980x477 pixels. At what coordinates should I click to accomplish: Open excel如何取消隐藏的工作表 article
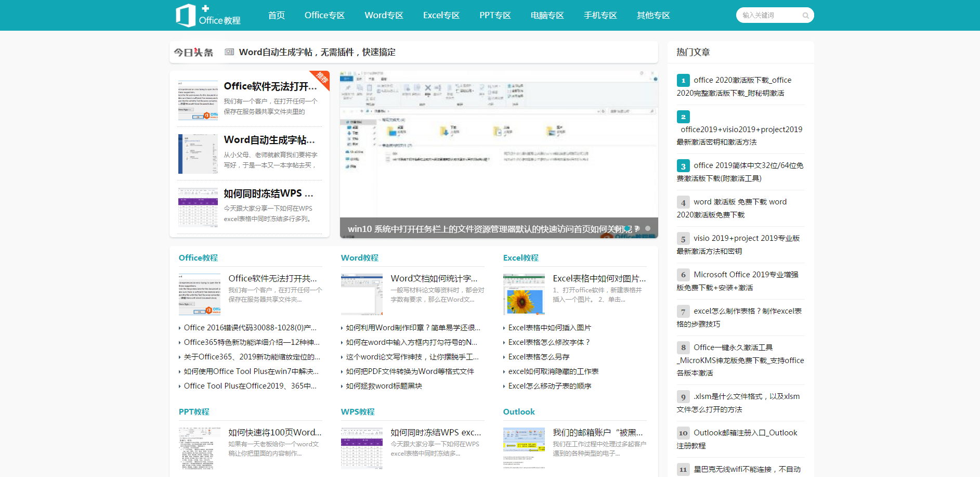coord(554,371)
